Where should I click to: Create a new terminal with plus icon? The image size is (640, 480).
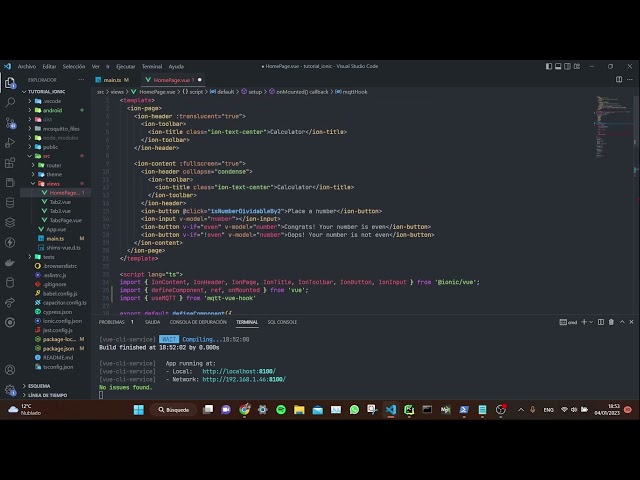point(584,322)
